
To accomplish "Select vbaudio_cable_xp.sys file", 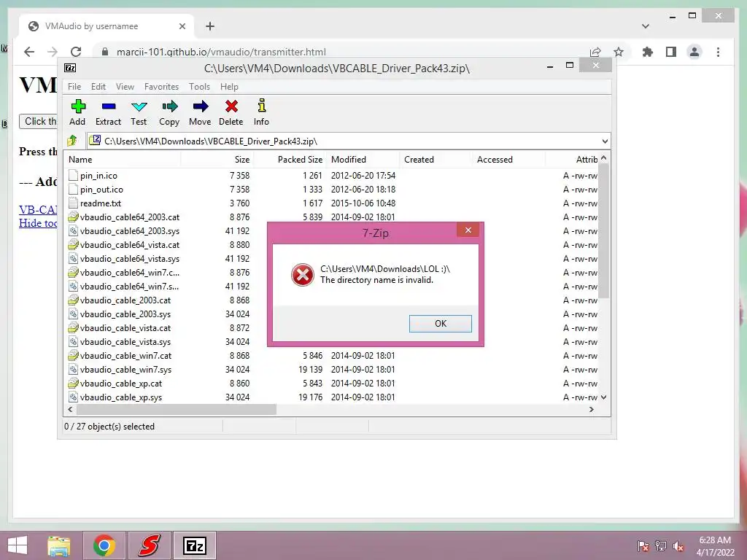I will (121, 397).
